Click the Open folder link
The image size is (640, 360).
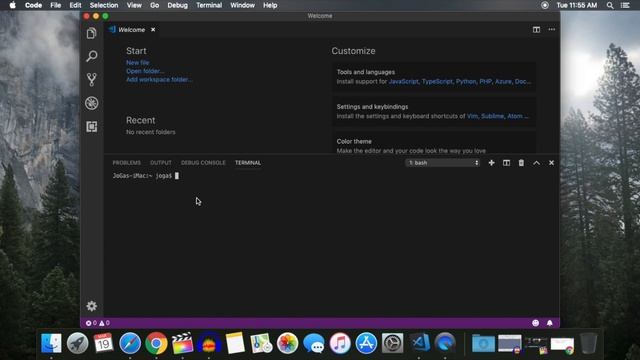point(145,71)
